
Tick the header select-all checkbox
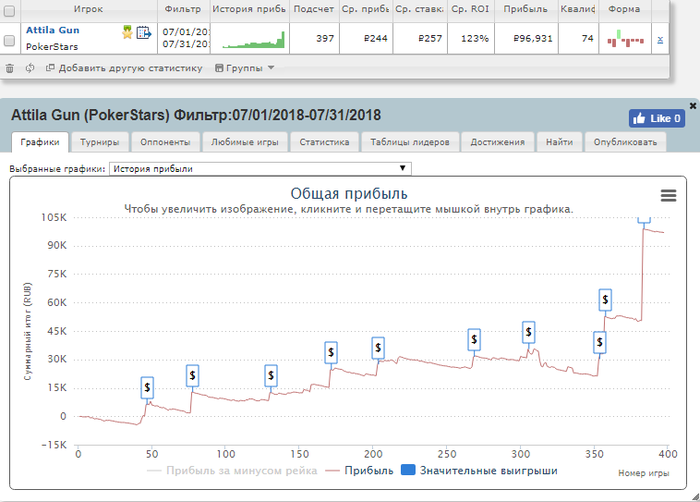(x=9, y=11)
